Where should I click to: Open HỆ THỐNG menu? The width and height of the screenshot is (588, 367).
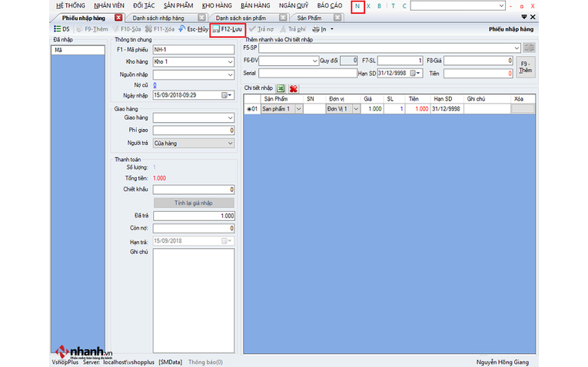click(71, 5)
